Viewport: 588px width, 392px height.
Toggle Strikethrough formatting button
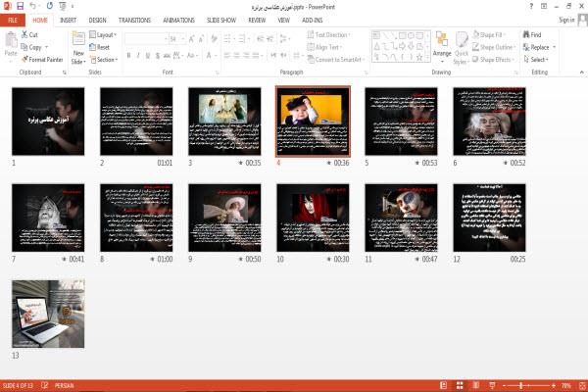coord(167,56)
